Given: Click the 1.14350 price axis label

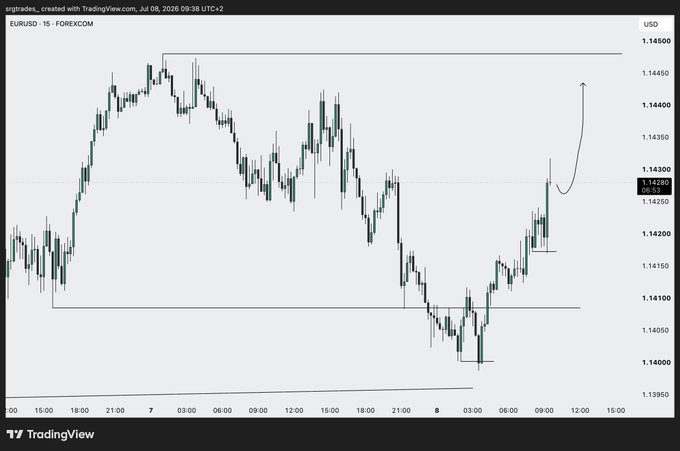Looking at the screenshot, I should click(x=656, y=137).
